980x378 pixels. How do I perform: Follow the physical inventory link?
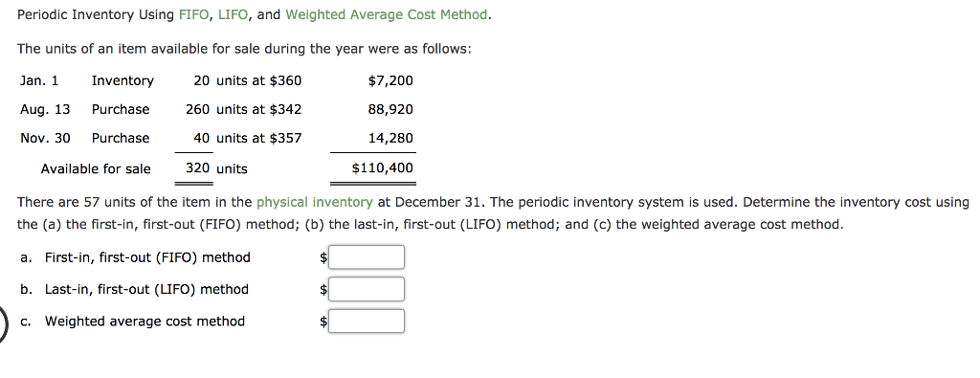(314, 203)
